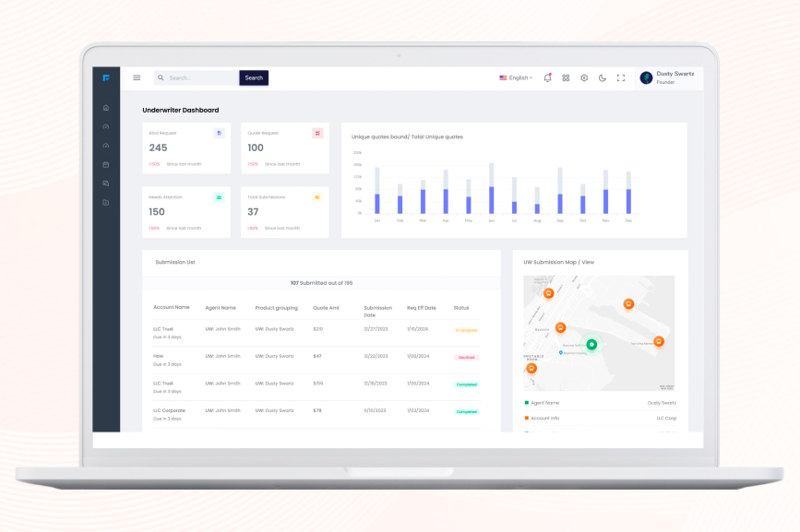The image size is (800, 532).
Task: Open the apps grid icon
Action: click(566, 77)
